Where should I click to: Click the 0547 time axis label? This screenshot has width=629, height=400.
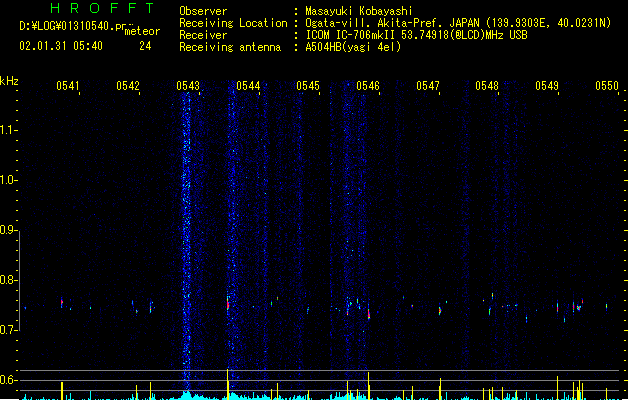(428, 86)
